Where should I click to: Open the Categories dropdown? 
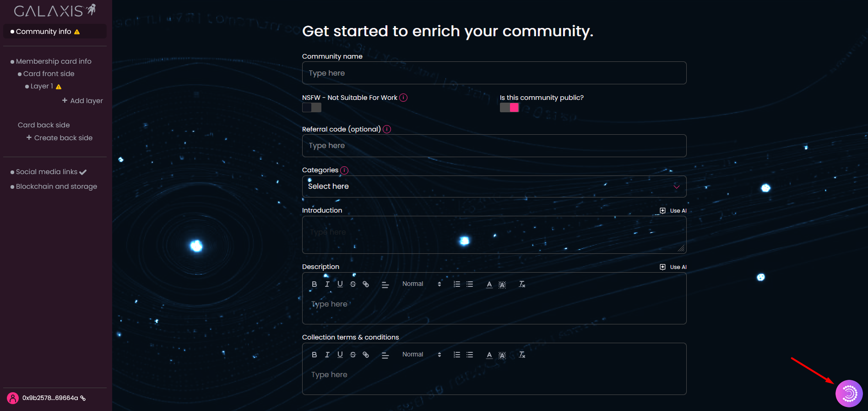(x=494, y=186)
